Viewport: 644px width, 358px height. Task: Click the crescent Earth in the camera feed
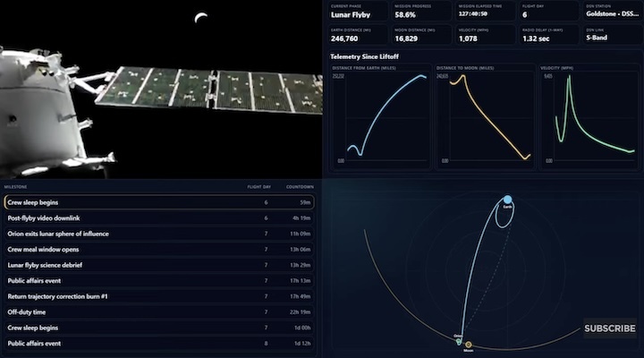point(201,18)
